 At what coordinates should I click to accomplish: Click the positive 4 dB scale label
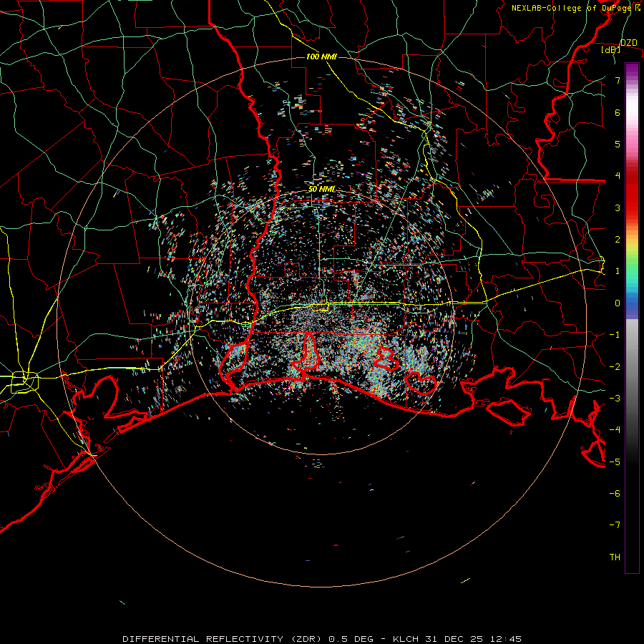tap(618, 176)
